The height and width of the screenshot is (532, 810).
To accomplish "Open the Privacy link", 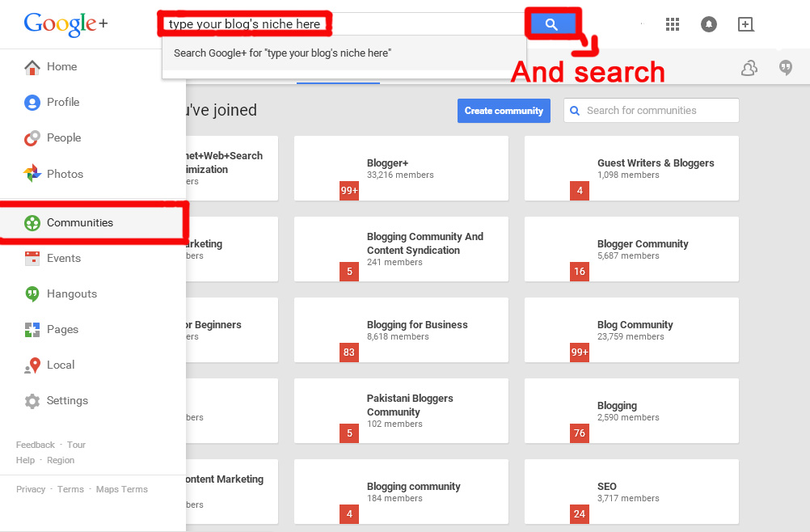I will [31, 489].
